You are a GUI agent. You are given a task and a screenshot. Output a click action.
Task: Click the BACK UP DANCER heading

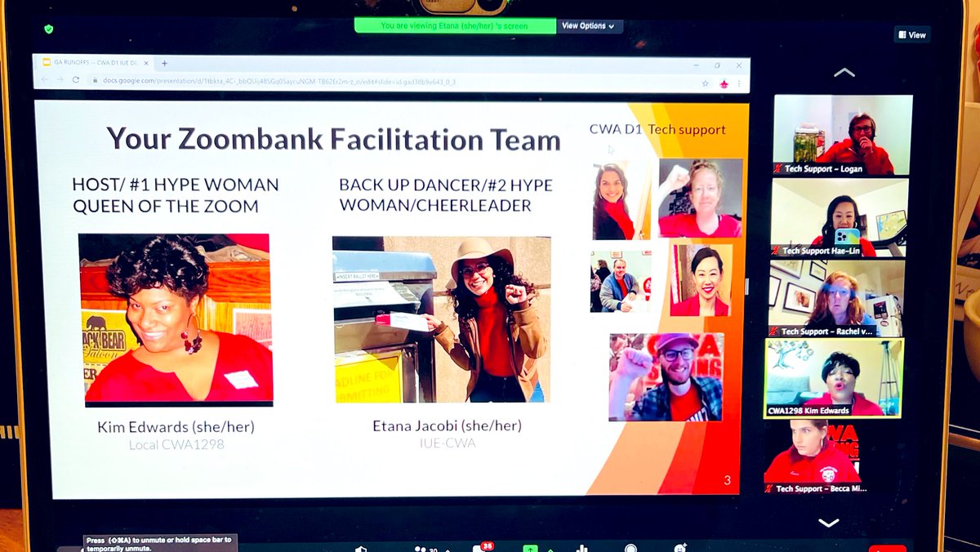(446, 195)
